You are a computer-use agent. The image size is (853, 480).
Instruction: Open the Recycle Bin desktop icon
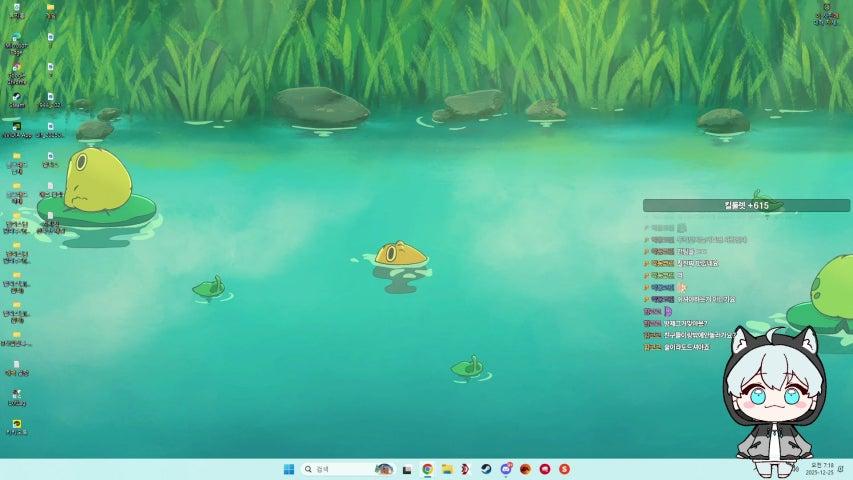pyautogui.click(x=16, y=10)
